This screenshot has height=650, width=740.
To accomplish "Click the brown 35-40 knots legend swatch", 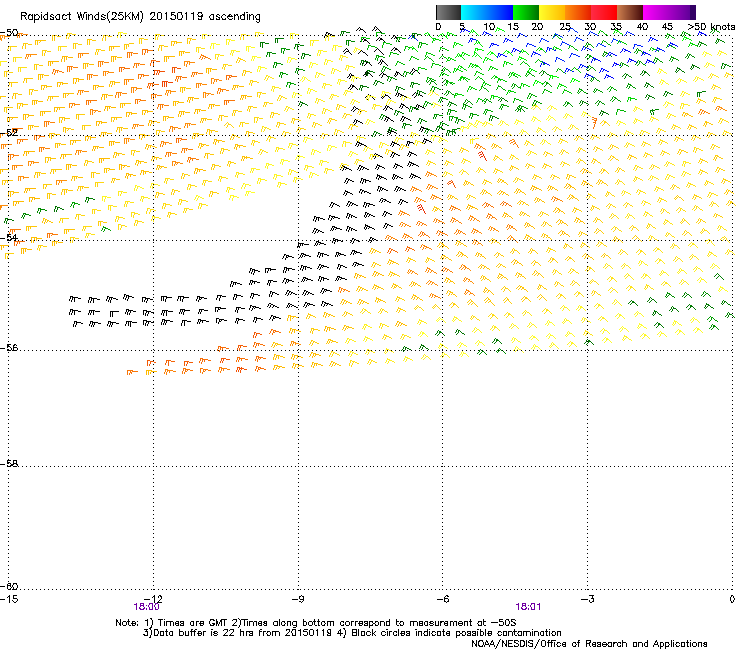I will (630, 12).
